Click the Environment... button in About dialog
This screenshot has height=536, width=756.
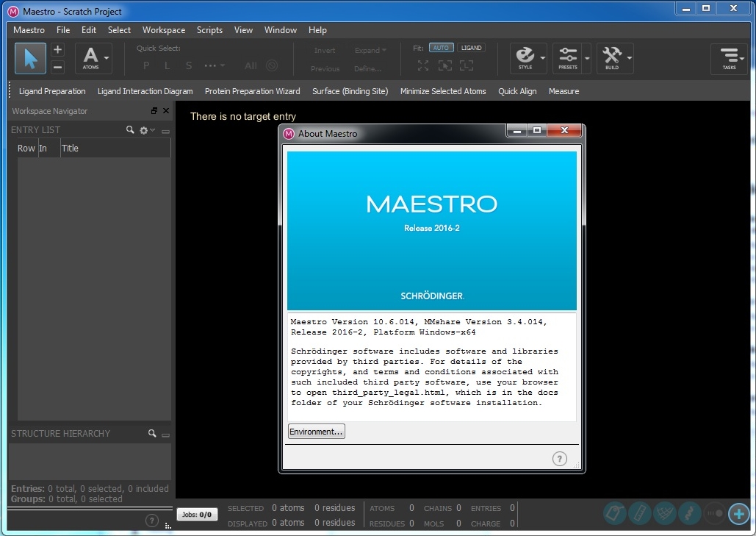point(316,432)
